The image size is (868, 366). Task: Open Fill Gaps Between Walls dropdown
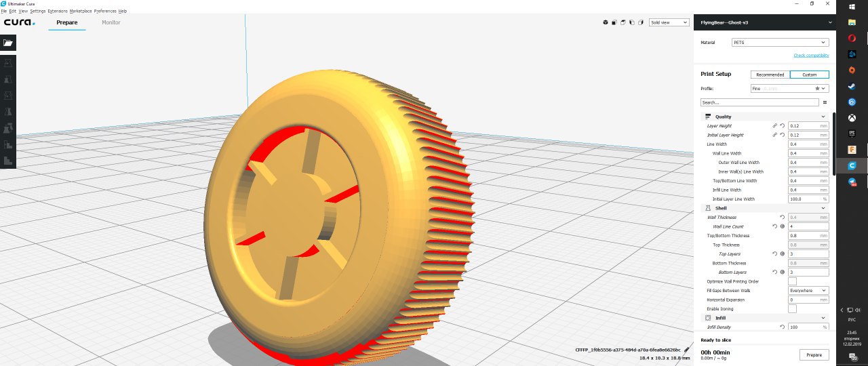click(x=808, y=290)
